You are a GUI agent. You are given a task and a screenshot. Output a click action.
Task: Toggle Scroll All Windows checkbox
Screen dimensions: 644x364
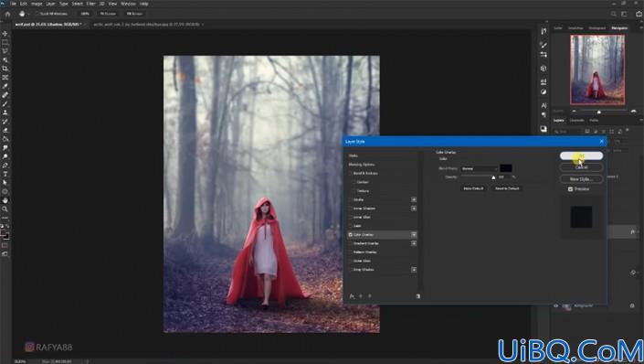click(37, 14)
